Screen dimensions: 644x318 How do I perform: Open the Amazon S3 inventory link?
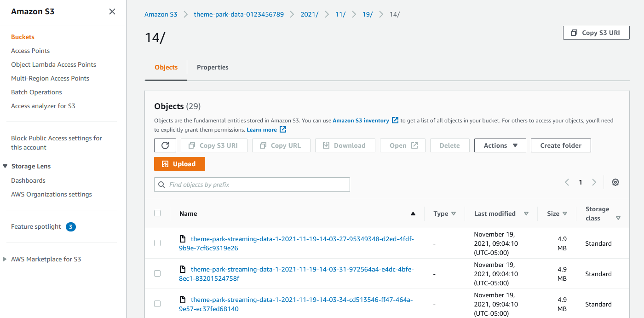tap(365, 121)
